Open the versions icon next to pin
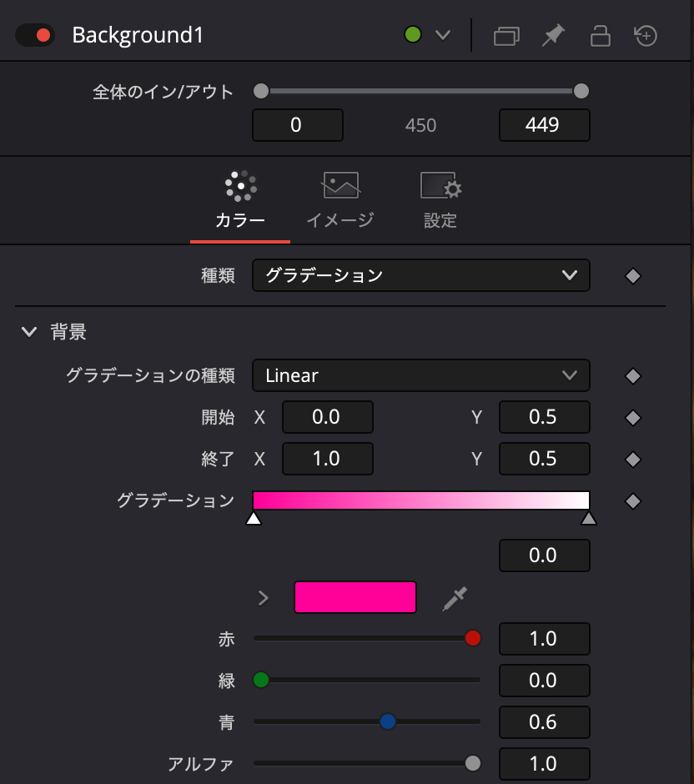The width and height of the screenshot is (694, 784). [x=505, y=35]
